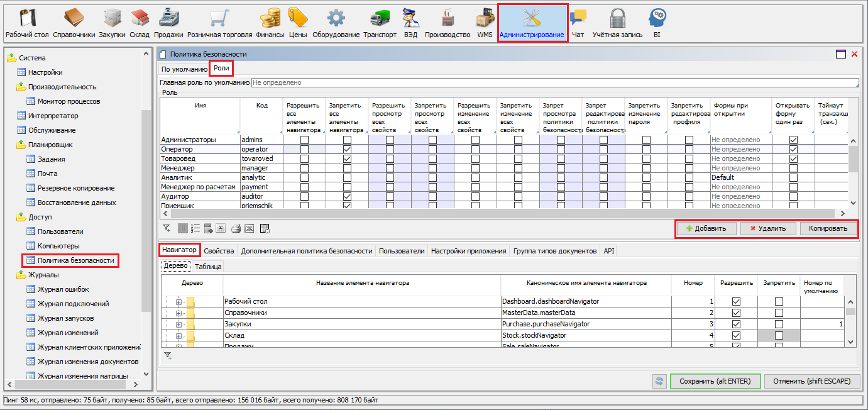Switch to the По умолчанию tab
This screenshot has width=868, height=410.
(184, 69)
